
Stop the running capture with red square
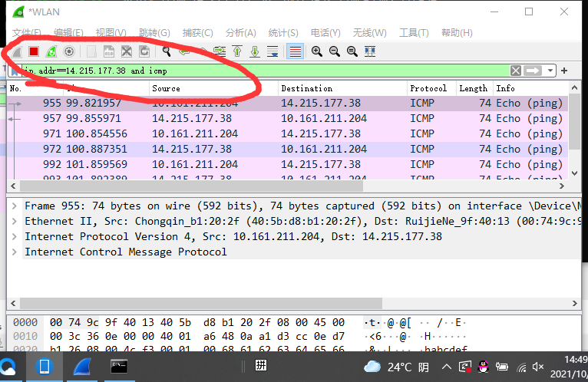(x=34, y=51)
